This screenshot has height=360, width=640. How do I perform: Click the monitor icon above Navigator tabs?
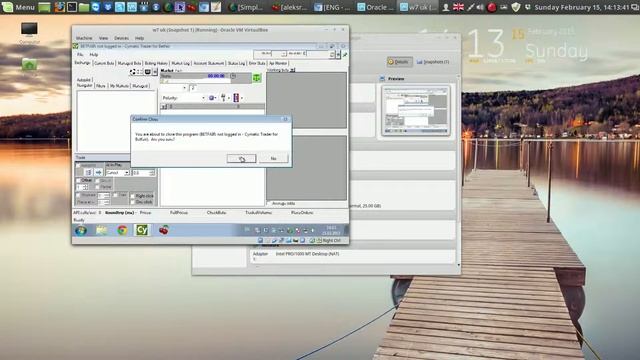[148, 72]
